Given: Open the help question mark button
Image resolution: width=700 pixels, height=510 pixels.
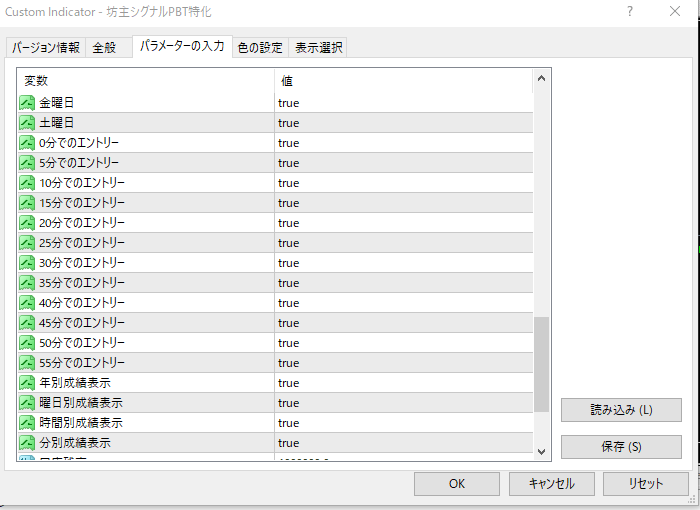Looking at the screenshot, I should pos(630,12).
